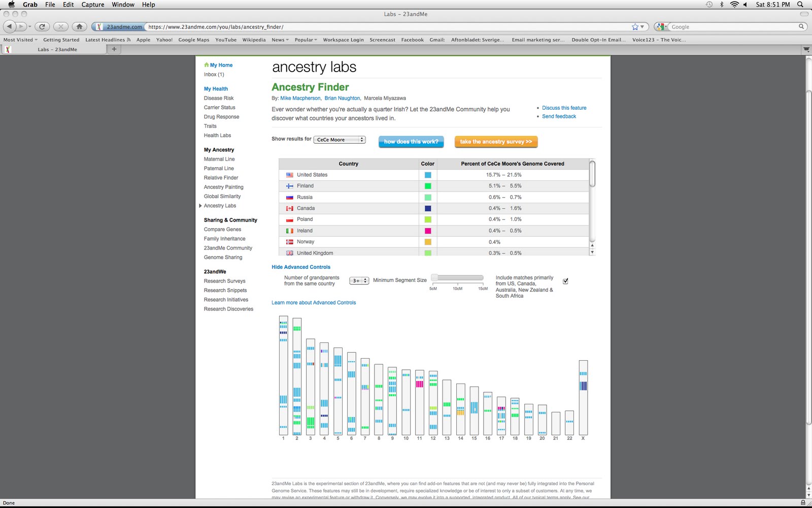The height and width of the screenshot is (508, 812).
Task: Click the take the ancestry survey button
Action: coord(495,142)
